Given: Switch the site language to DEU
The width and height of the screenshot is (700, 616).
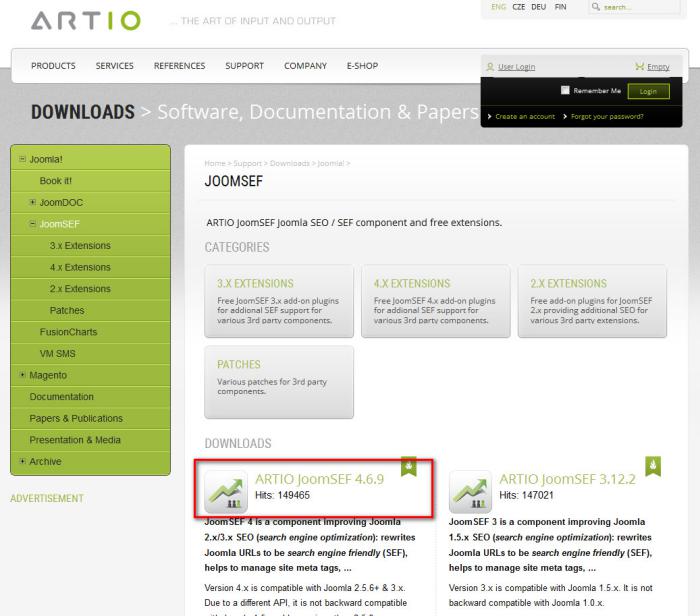Looking at the screenshot, I should 538,8.
